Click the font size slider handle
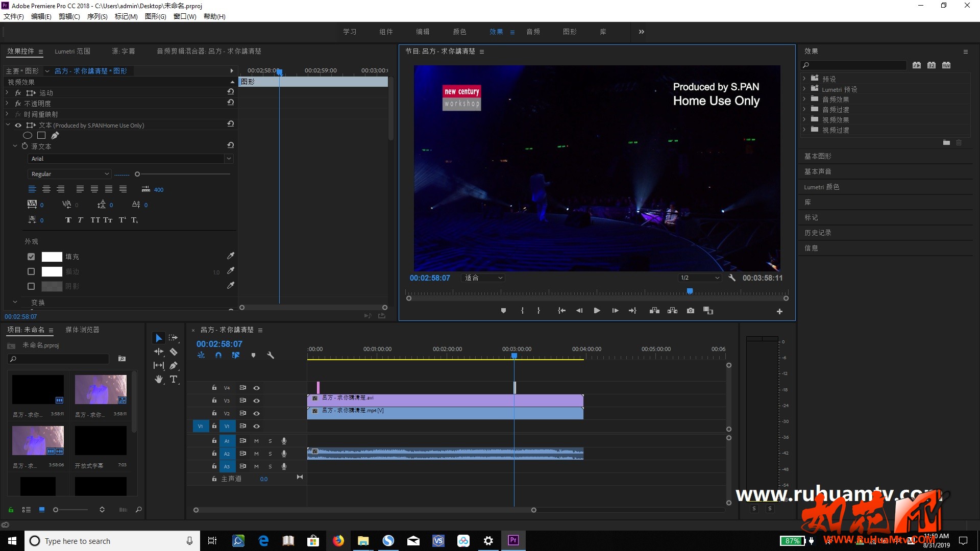The image size is (980, 551). 137,174
